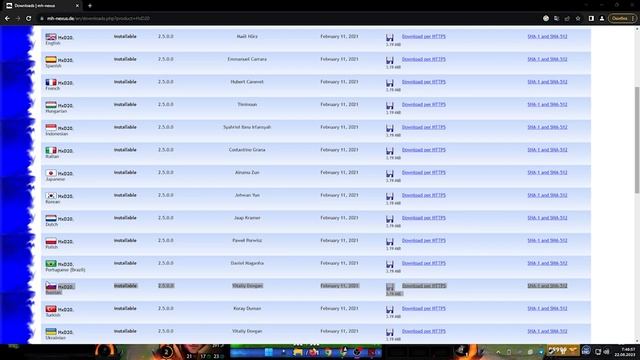The width and height of the screenshot is (640, 360).
Task: Click the disk download icon in the Turkish row
Action: coord(390,309)
